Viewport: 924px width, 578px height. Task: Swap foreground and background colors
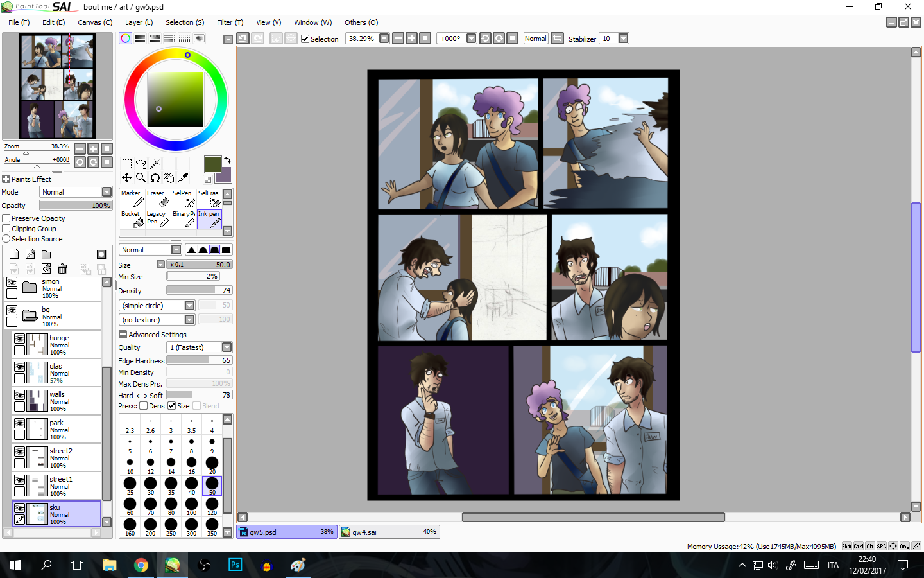pyautogui.click(x=227, y=161)
